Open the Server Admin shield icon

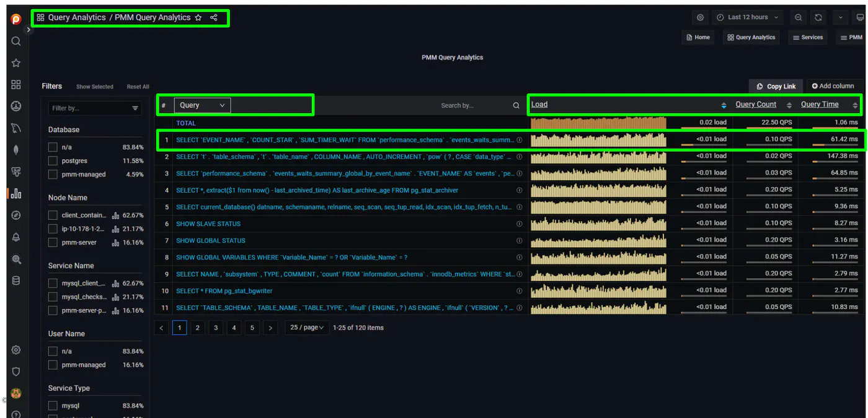pos(16,372)
